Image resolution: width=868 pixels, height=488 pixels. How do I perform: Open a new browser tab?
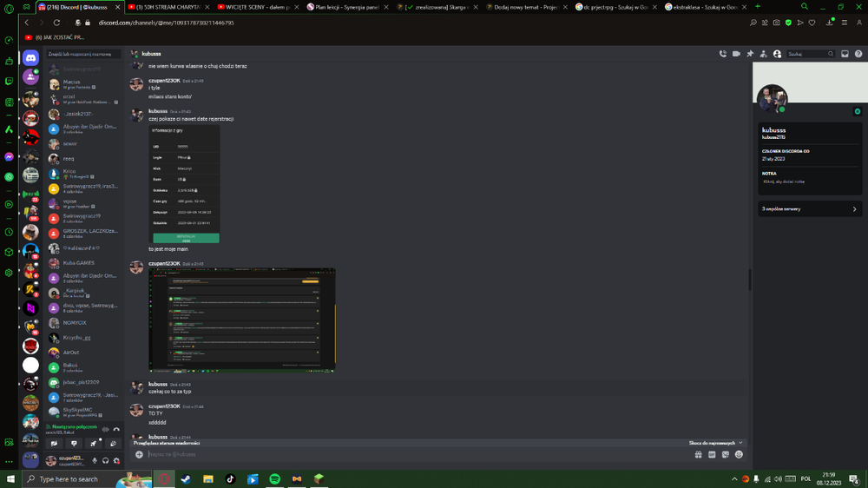pos(758,7)
